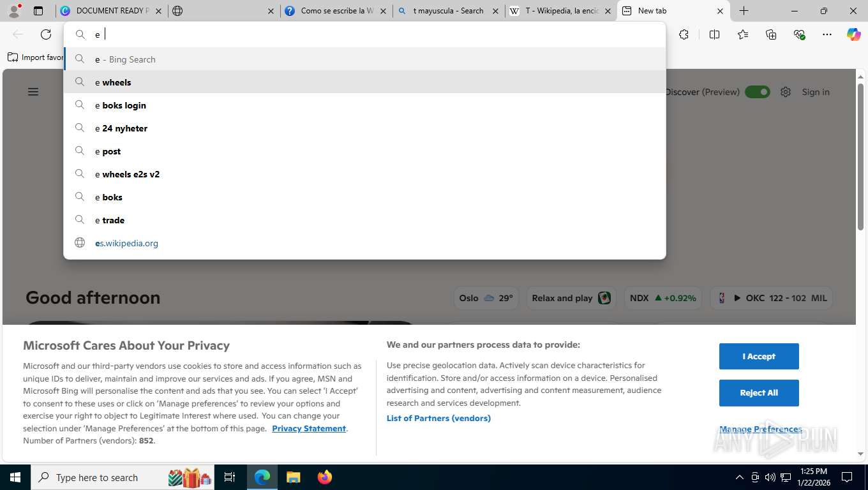Open OKC vs MIL score widget
This screenshot has height=490, width=868.
pyautogui.click(x=771, y=298)
